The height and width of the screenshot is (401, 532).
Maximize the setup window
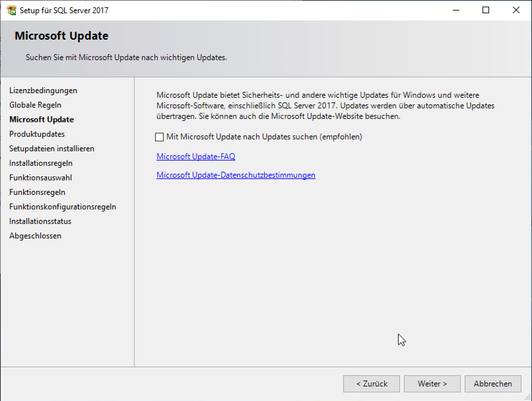486,10
